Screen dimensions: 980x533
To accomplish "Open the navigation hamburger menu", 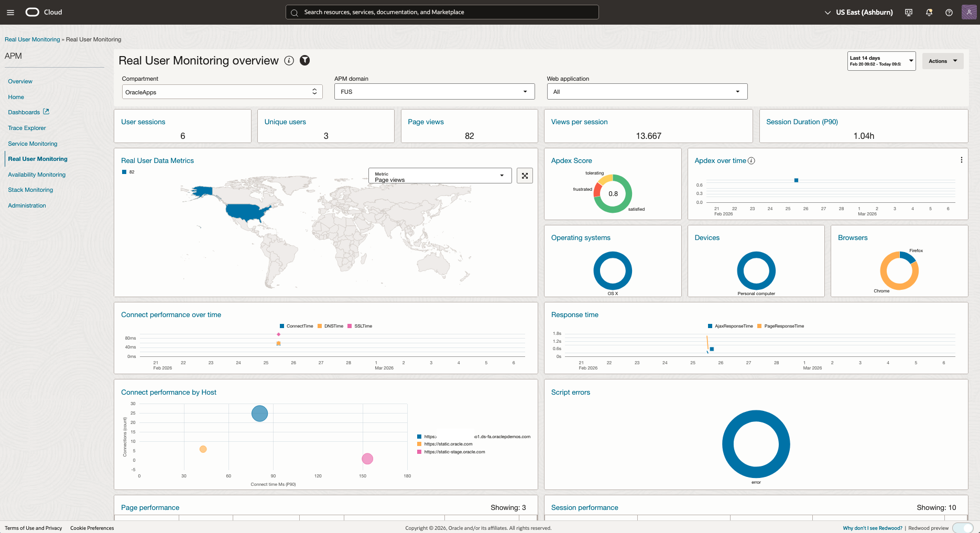I will pyautogui.click(x=10, y=12).
